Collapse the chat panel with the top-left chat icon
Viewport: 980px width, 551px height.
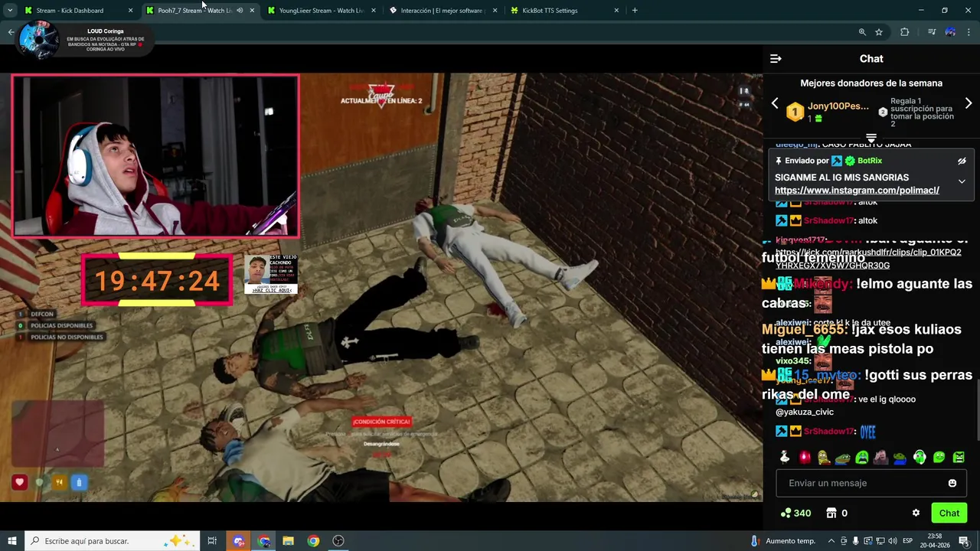pos(776,59)
